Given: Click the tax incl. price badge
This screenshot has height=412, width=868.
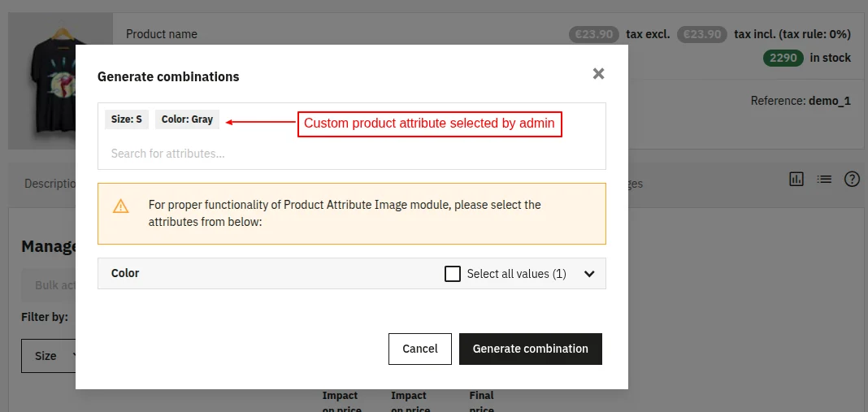Looking at the screenshot, I should click(x=702, y=34).
